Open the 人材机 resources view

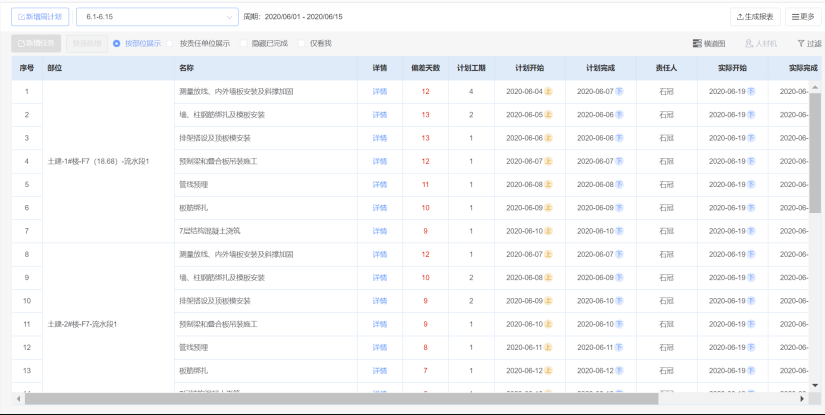click(x=761, y=44)
